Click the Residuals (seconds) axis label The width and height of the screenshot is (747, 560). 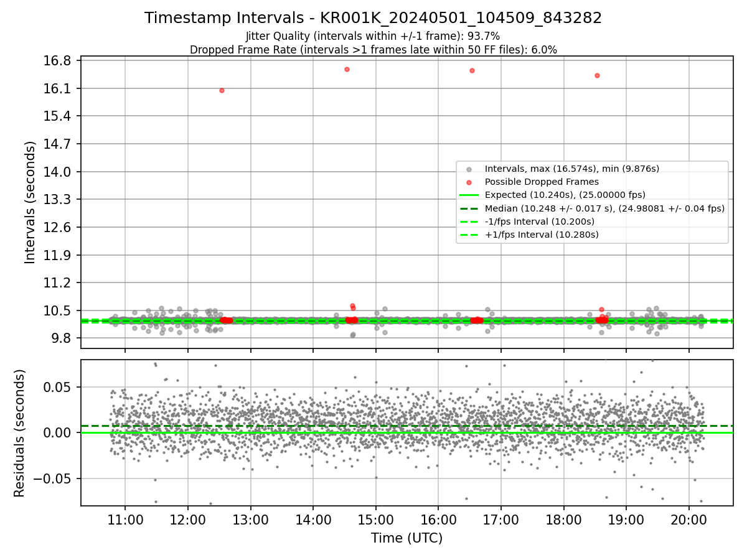pyautogui.click(x=19, y=433)
